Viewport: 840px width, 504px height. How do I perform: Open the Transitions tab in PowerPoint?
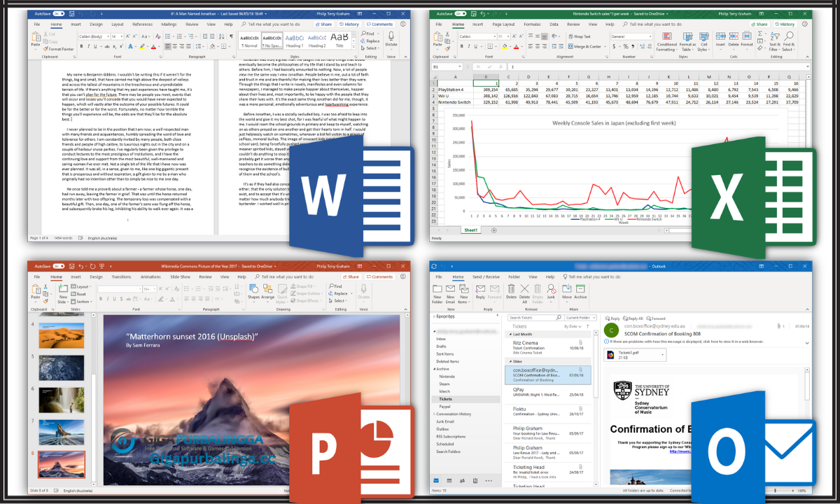pyautogui.click(x=121, y=276)
